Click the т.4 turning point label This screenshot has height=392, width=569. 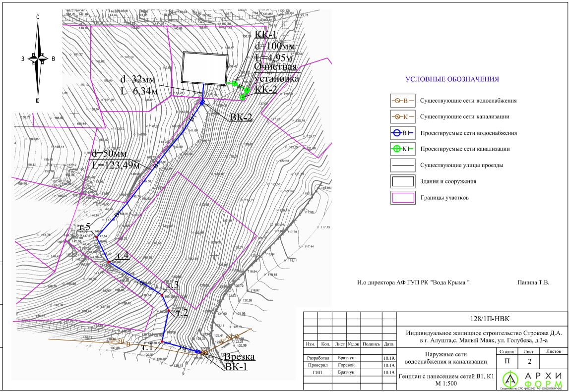pos(123,256)
